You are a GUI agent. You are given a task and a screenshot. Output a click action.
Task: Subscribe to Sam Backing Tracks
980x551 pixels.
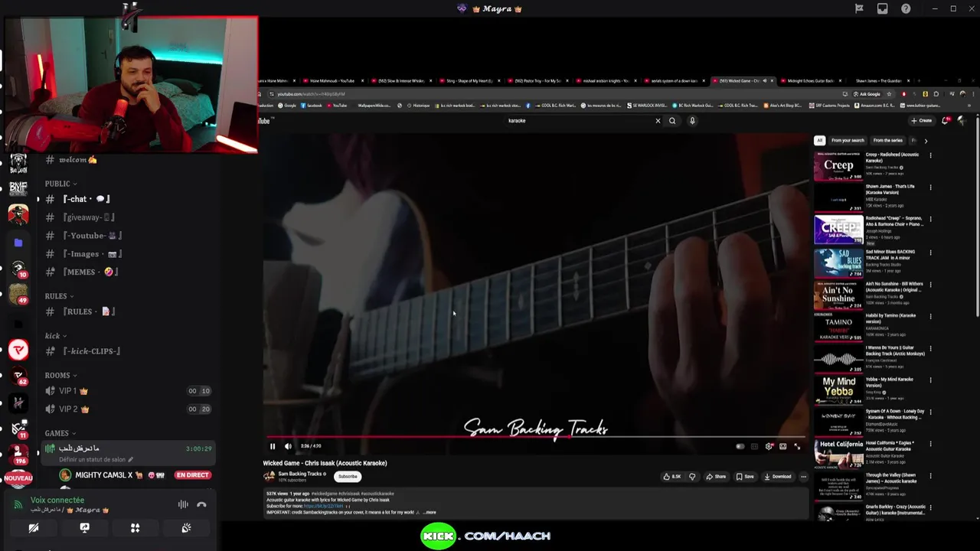pos(348,477)
